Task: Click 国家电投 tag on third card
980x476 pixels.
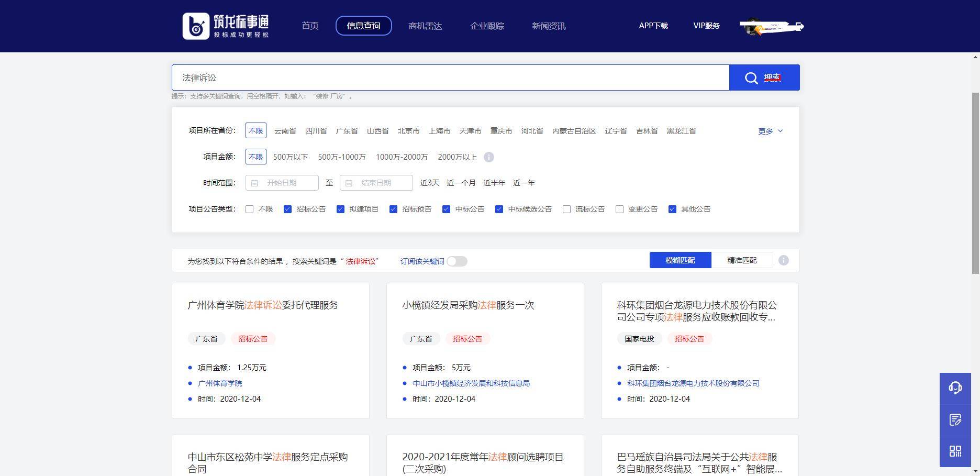Action: tap(639, 339)
